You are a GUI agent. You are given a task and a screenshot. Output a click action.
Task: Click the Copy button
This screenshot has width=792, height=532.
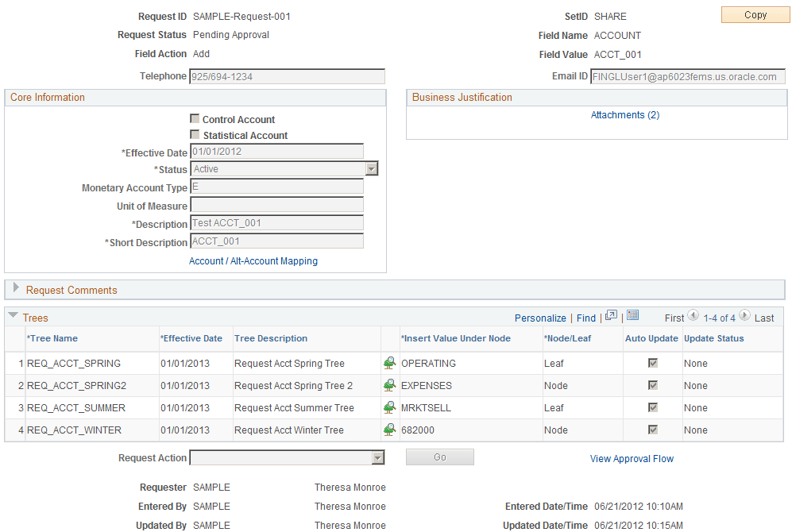click(x=755, y=13)
